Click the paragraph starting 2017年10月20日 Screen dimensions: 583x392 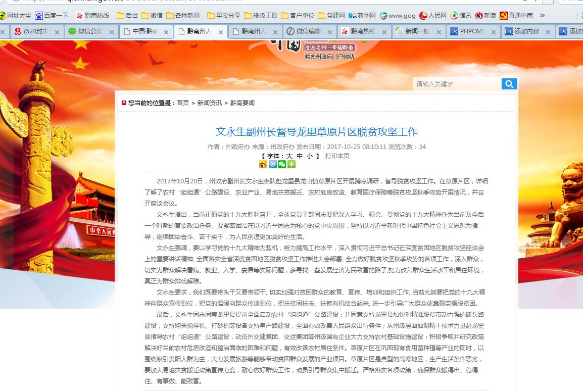(316, 192)
